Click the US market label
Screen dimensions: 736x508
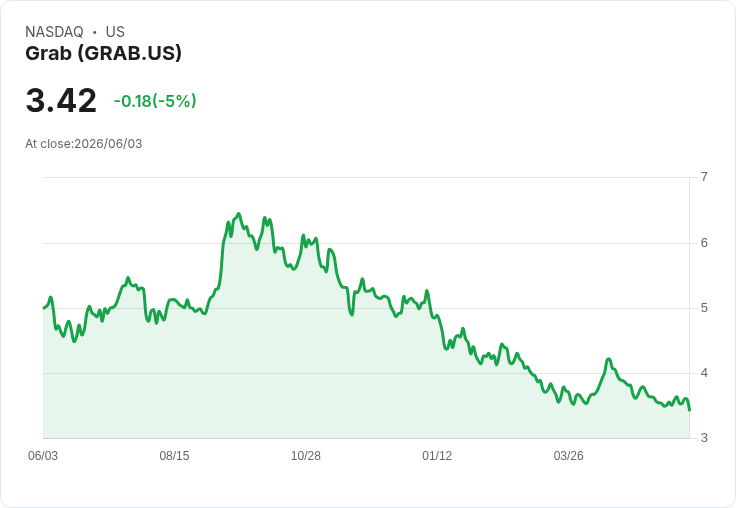115,32
